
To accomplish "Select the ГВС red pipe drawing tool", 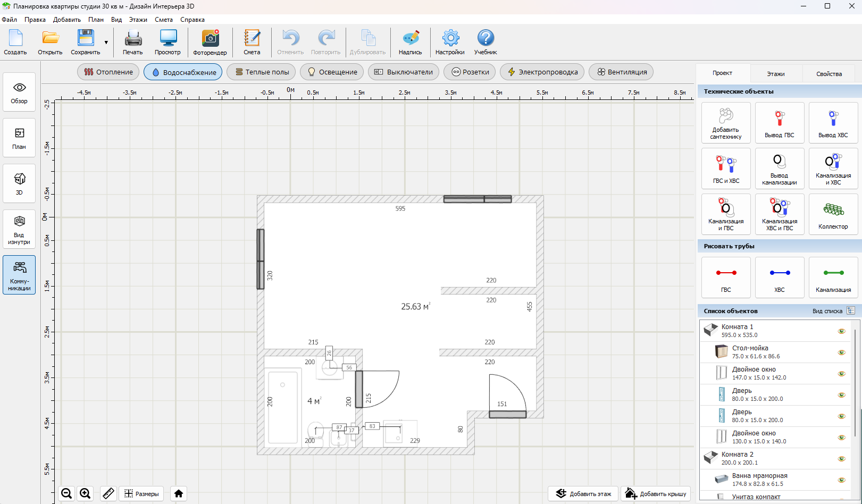I will [x=726, y=278].
